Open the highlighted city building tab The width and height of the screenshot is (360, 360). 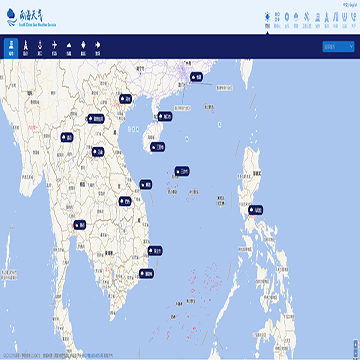coord(11,48)
